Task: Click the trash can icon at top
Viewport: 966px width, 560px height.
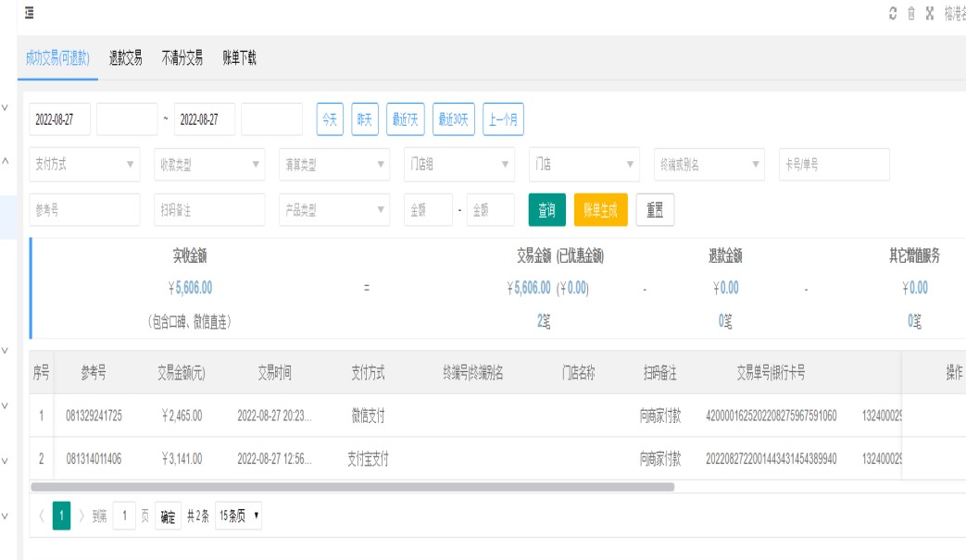Action: (911, 13)
